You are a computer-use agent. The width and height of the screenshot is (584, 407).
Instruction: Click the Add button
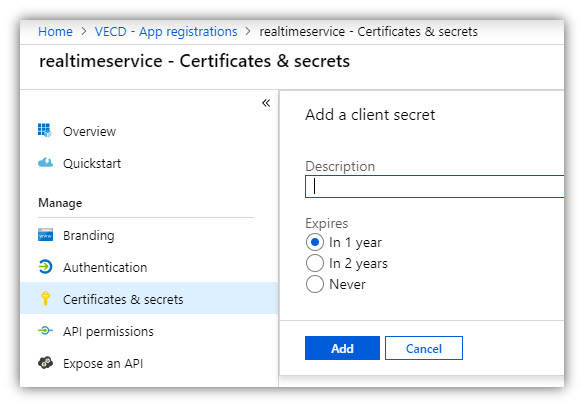click(342, 348)
